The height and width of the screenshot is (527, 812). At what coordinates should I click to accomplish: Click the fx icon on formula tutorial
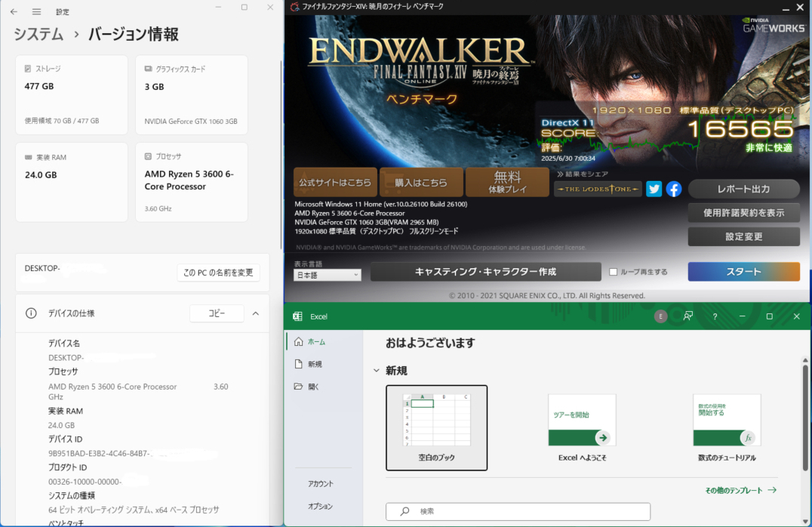pyautogui.click(x=748, y=437)
